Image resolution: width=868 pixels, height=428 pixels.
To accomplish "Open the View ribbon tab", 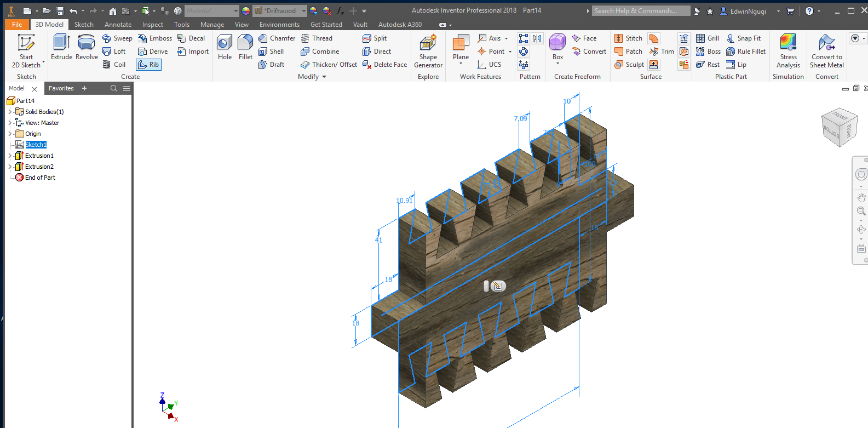I will pos(242,25).
